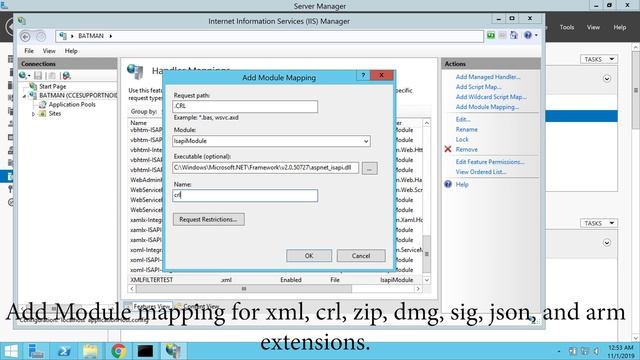Expand the Sites tree node arrow
This screenshot has height=360, width=640.
pos(33,114)
